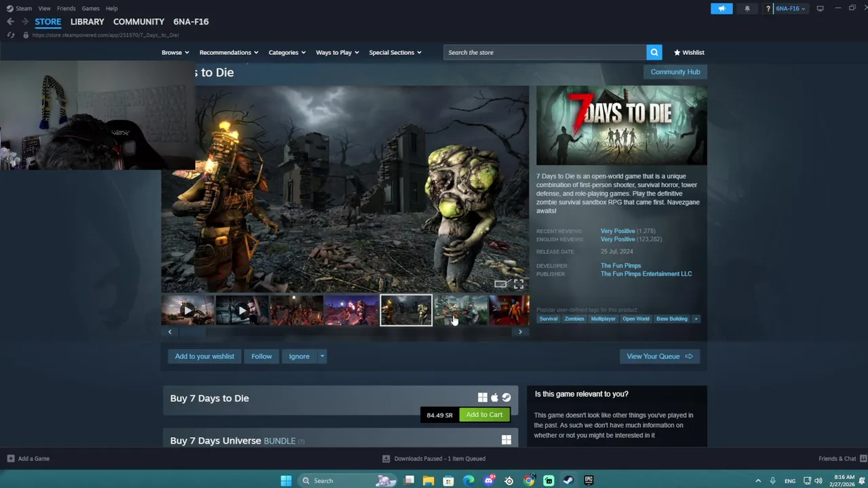
Task: Open the notifications bell
Action: pos(747,8)
